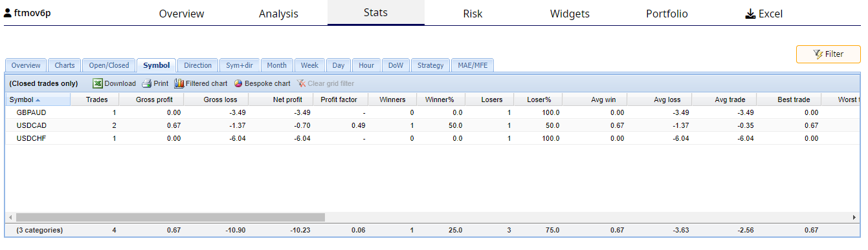Switch to the Charts sub-tab
868x250 pixels.
[65, 65]
